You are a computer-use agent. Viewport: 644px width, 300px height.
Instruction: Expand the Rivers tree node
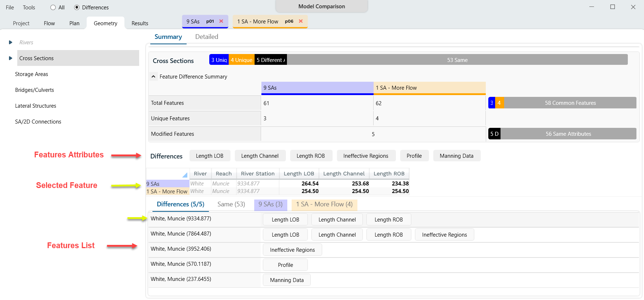pos(10,42)
